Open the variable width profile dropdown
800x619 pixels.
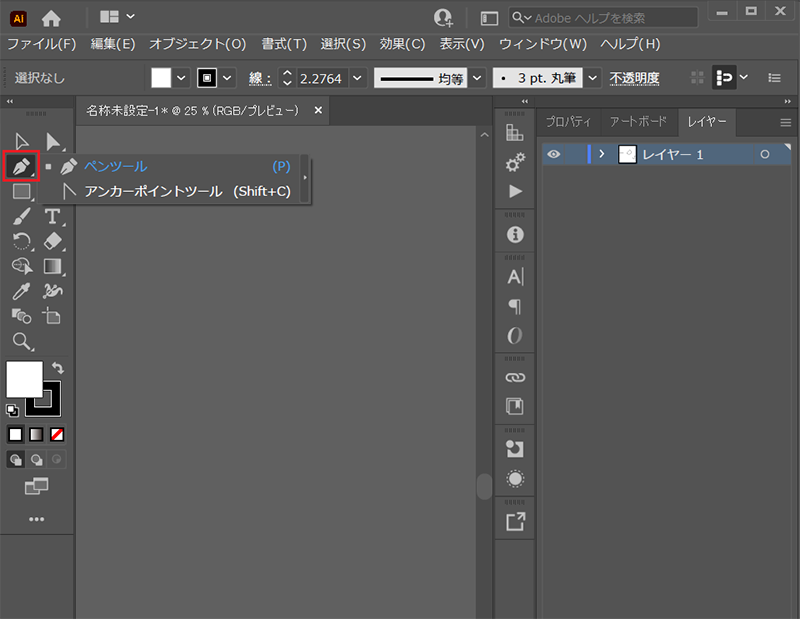[477, 78]
